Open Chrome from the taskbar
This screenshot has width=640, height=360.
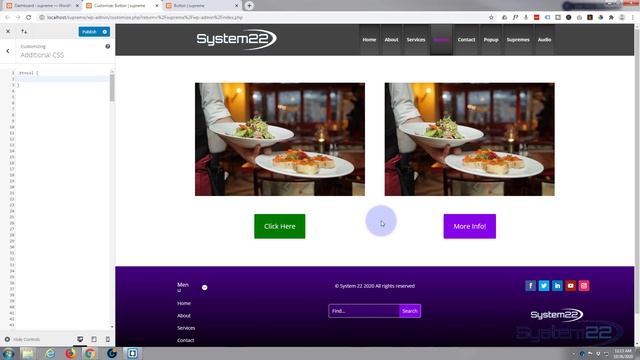point(90,353)
